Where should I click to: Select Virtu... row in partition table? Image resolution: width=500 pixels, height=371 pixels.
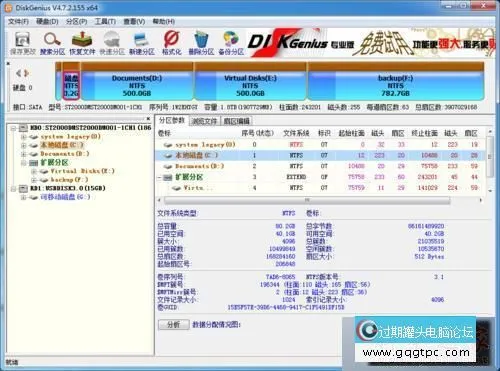[321, 188]
